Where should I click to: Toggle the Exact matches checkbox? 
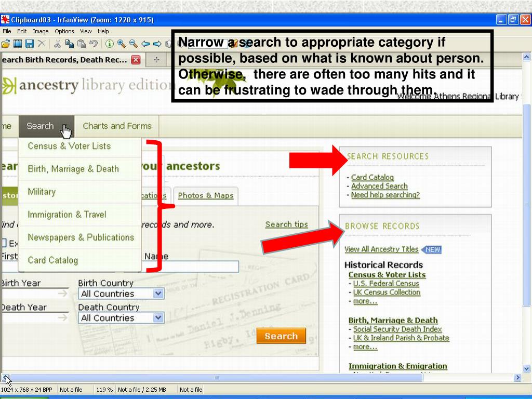coord(4,243)
